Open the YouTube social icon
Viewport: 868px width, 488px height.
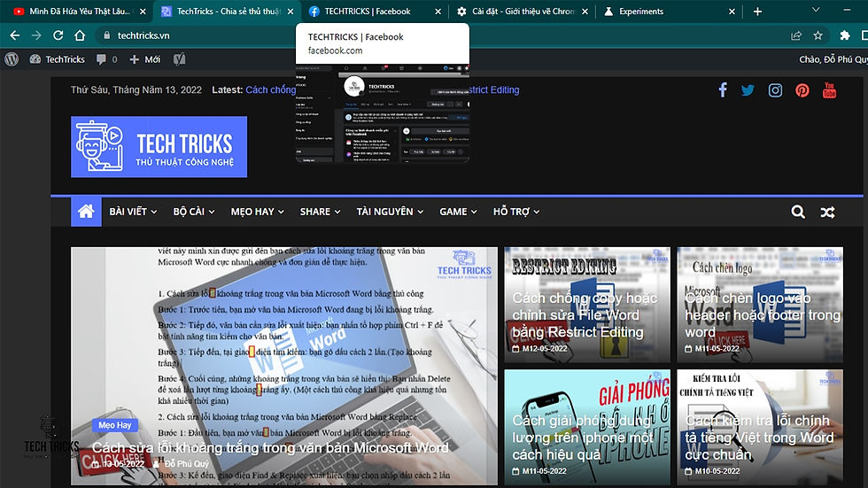click(829, 89)
